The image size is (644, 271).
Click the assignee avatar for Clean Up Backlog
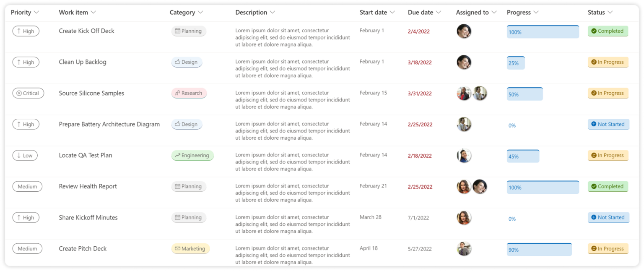point(464,62)
